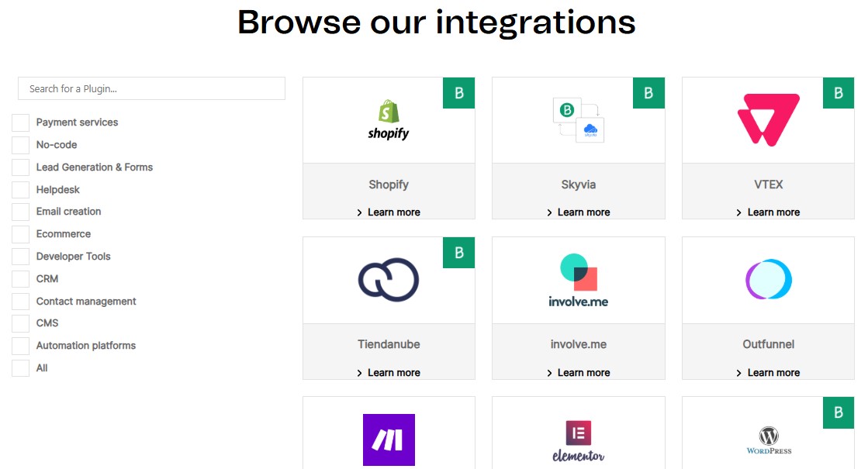The height and width of the screenshot is (469, 868).
Task: Click green B badge on Shopify card
Action: click(x=459, y=93)
